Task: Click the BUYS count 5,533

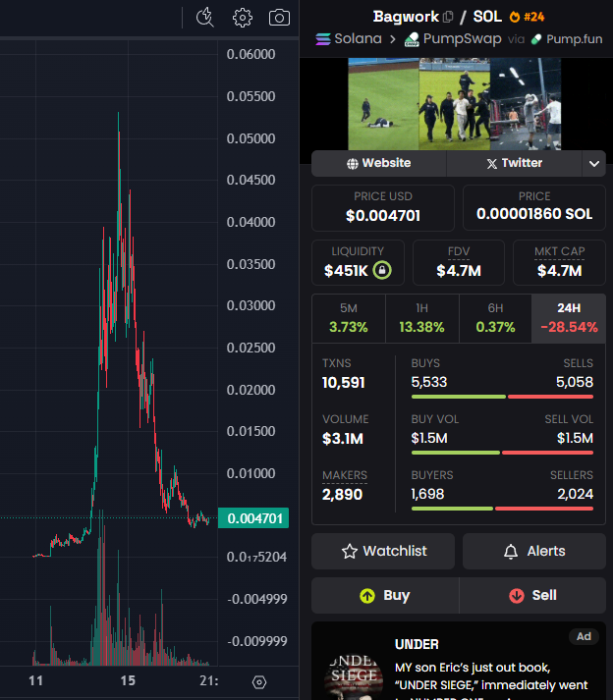Action: (x=429, y=382)
